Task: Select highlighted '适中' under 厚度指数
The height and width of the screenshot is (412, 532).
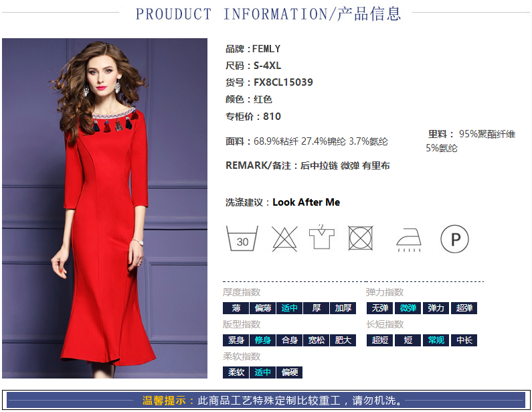Action: click(289, 308)
